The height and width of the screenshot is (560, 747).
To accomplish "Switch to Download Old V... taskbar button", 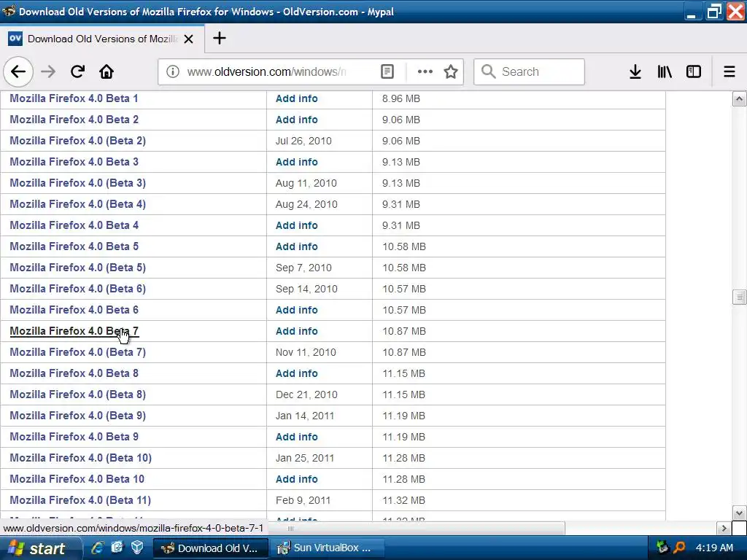I will click(x=211, y=548).
